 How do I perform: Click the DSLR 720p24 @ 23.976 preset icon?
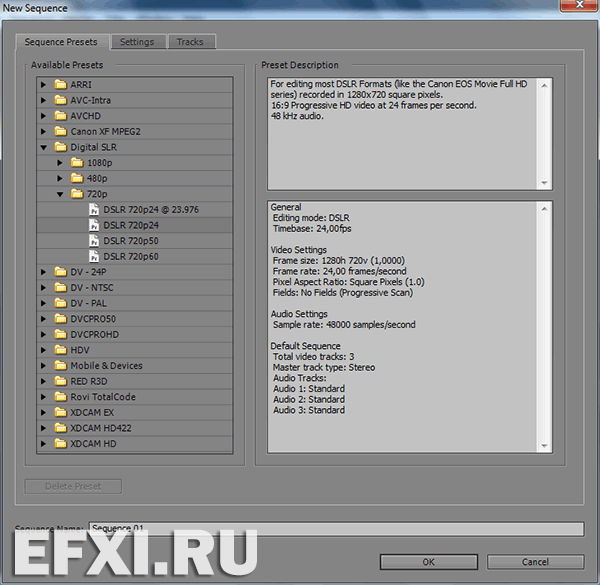[94, 209]
